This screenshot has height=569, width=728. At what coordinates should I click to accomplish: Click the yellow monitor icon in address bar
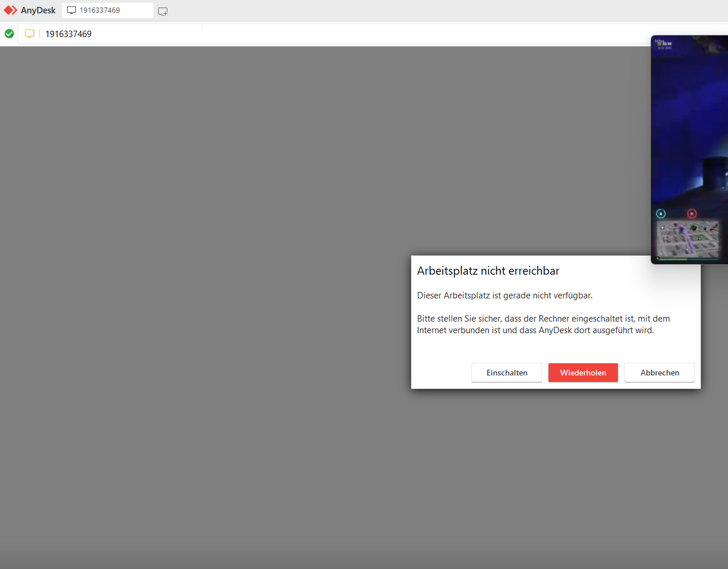click(30, 34)
